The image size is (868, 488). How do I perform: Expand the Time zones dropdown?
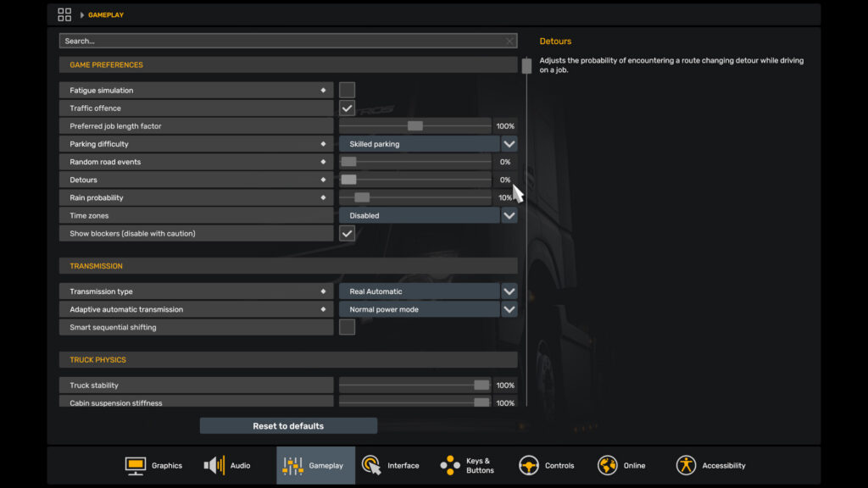[509, 215]
